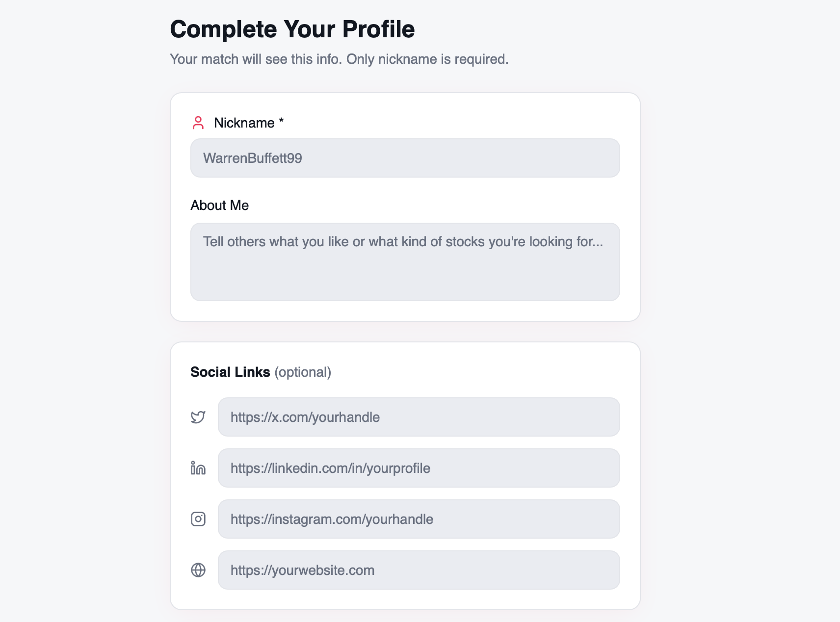Click the Social Links section title

[x=230, y=372]
